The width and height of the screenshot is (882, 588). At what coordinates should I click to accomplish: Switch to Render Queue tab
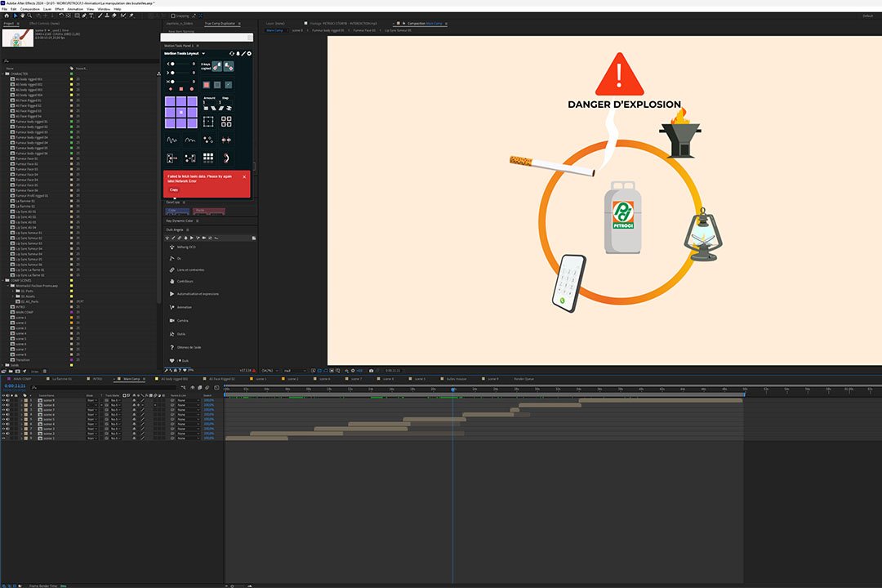click(523, 379)
